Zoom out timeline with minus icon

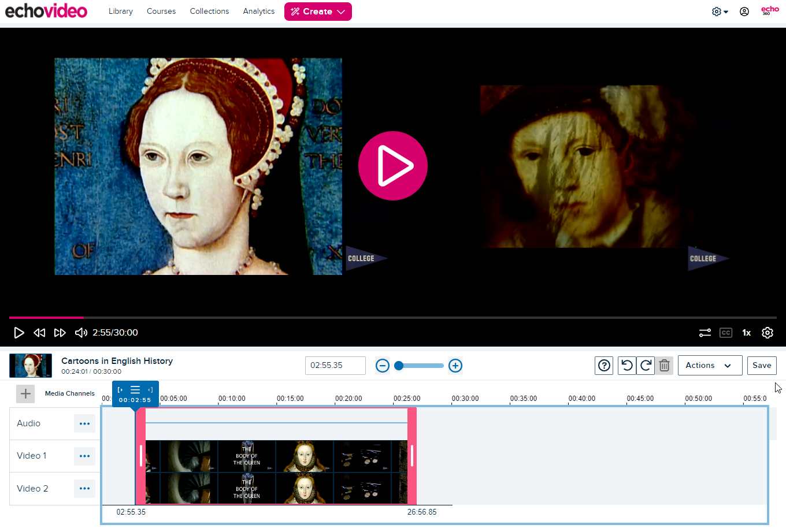pyautogui.click(x=383, y=366)
